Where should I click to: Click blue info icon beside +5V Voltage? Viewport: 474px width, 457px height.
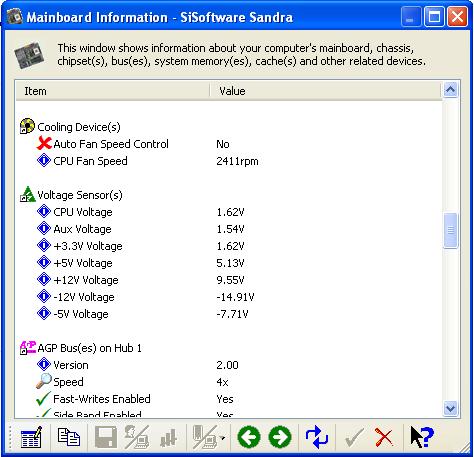coord(44,262)
